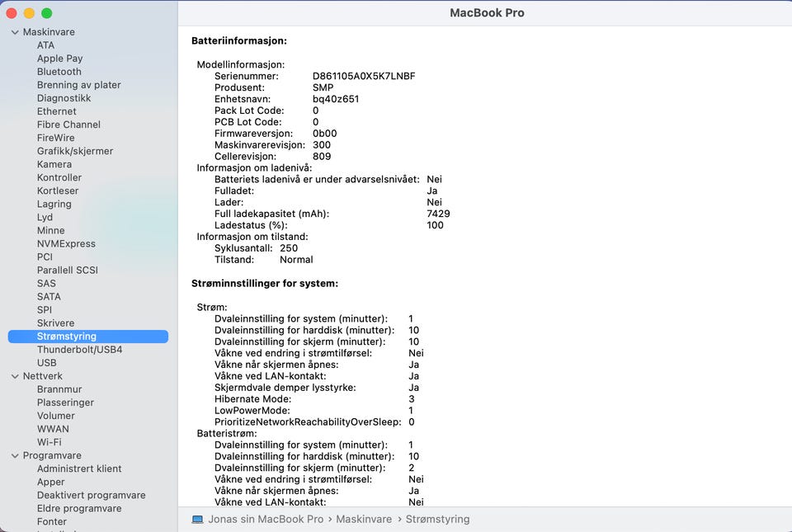Viewport: 792px width, 532px height.
Task: Select SATA in the sidebar
Action: point(49,296)
